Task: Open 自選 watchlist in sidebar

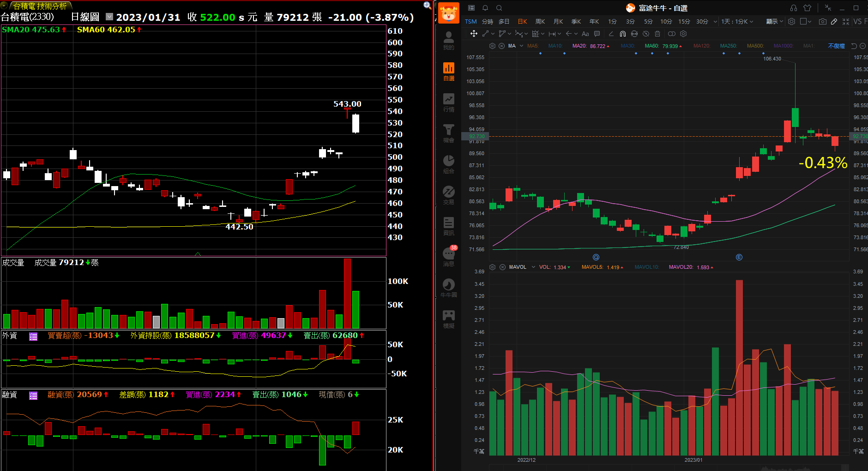Action: click(448, 72)
